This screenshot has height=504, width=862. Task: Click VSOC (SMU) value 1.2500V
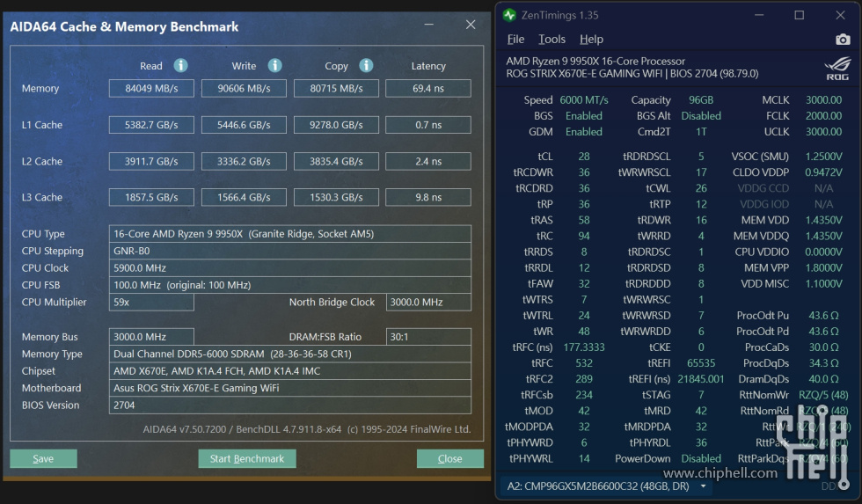click(823, 157)
